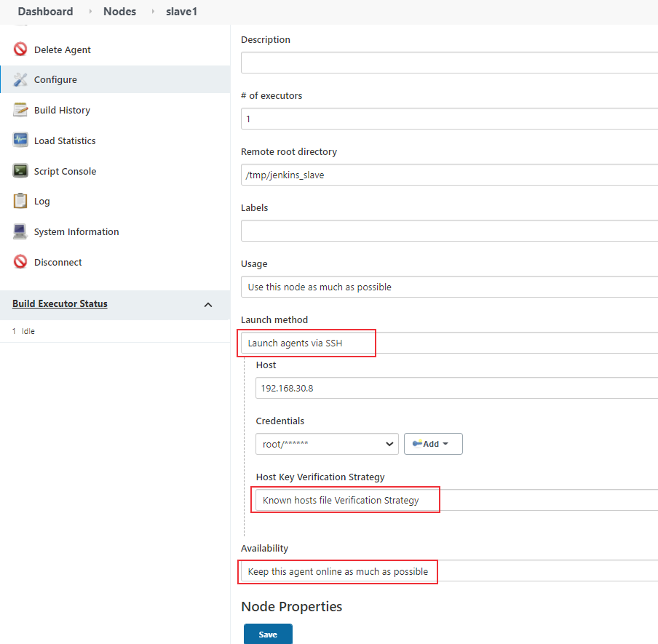Viewport: 658px width, 644px height.
Task: Open the Script Console link
Action: [x=65, y=171]
